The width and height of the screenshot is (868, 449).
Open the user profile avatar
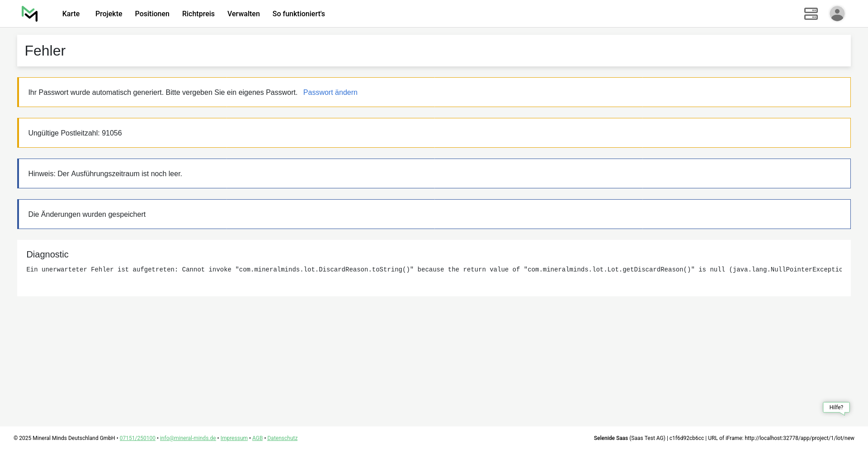pyautogui.click(x=837, y=14)
